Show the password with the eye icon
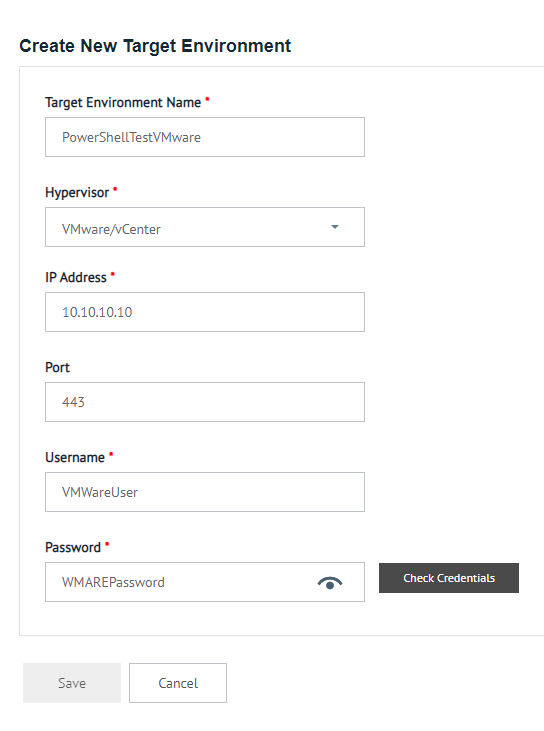The height and width of the screenshot is (731, 544). 330,583
